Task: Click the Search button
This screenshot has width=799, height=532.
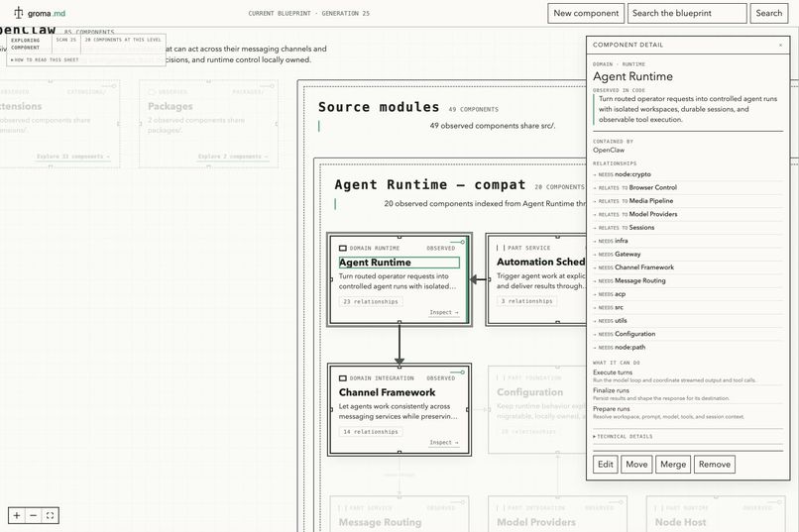Action: pyautogui.click(x=769, y=13)
